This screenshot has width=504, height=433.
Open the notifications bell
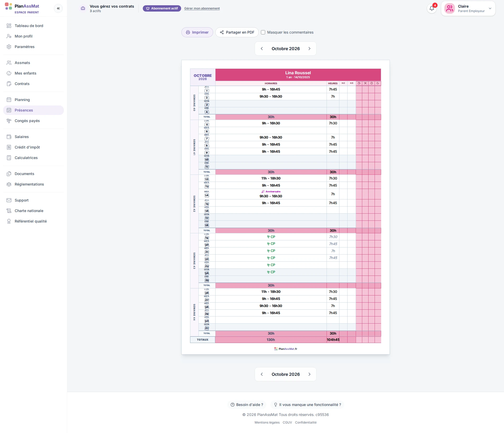[x=432, y=8]
